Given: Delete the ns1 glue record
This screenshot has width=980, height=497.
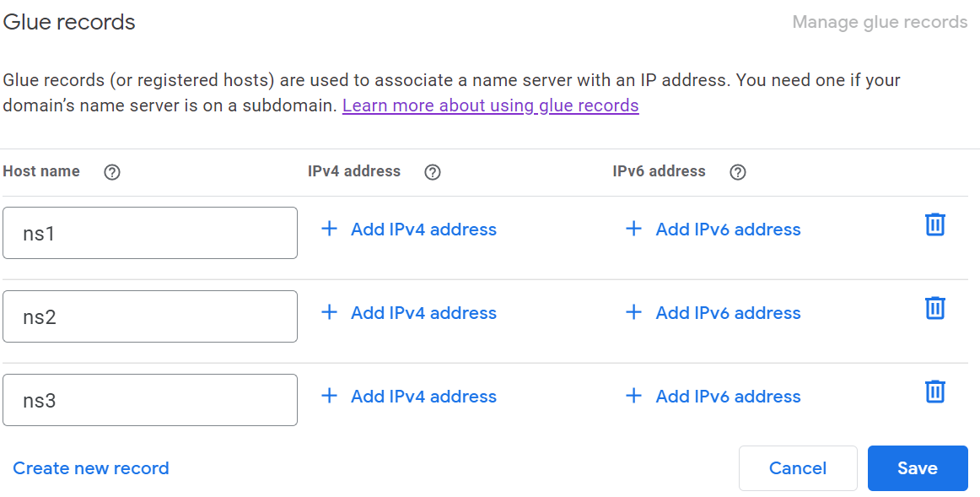Looking at the screenshot, I should click(x=934, y=224).
